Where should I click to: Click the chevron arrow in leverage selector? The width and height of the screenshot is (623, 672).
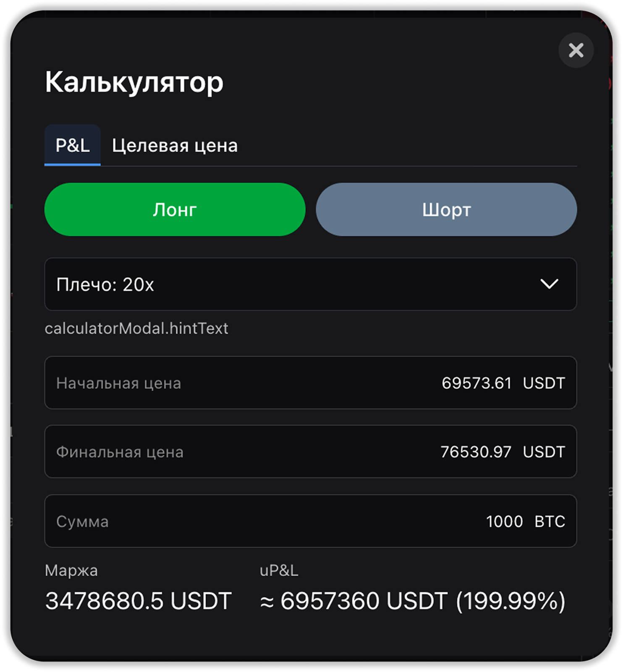click(549, 284)
